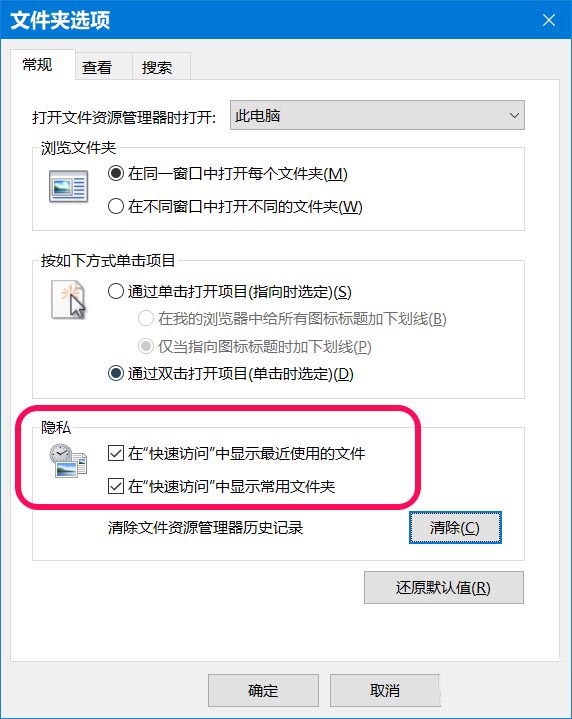Choose 通过双击打开项目 radio button
The width and height of the screenshot is (572, 719).
[x=116, y=373]
